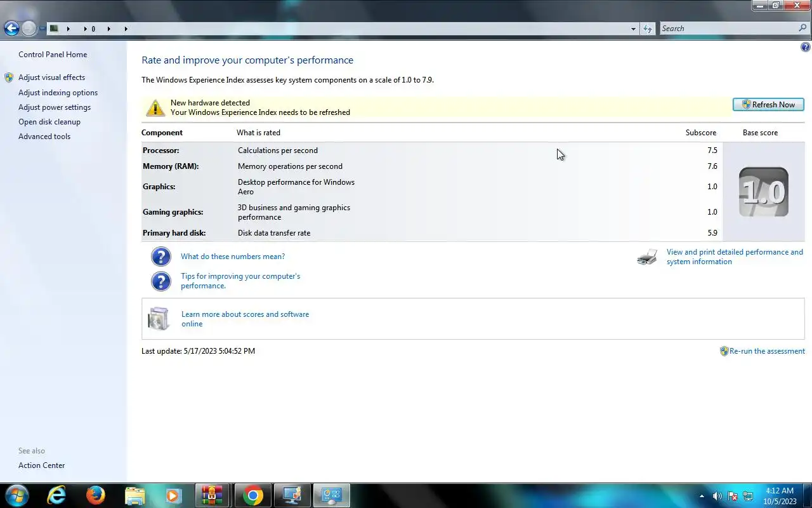This screenshot has height=508, width=812.
Task: Open Windows Explorer from taskbar
Action: pos(134,495)
